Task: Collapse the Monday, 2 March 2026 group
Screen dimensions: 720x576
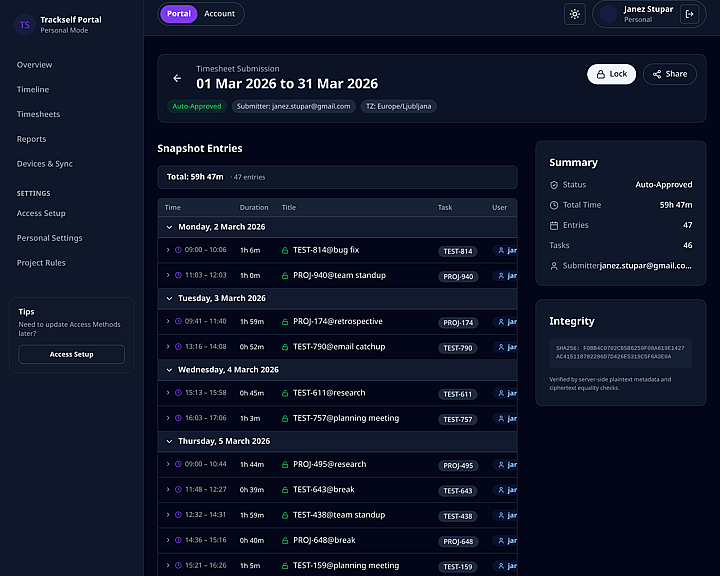Action: 169,227
